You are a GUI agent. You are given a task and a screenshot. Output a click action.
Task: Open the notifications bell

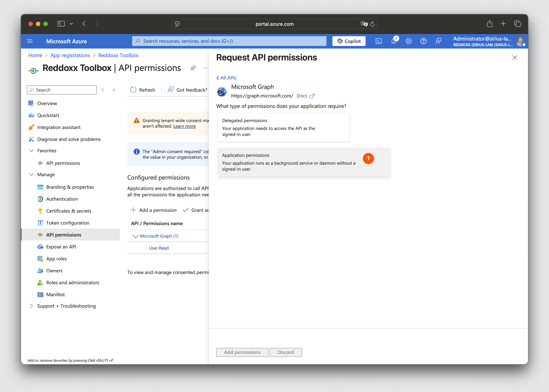pyautogui.click(x=393, y=41)
